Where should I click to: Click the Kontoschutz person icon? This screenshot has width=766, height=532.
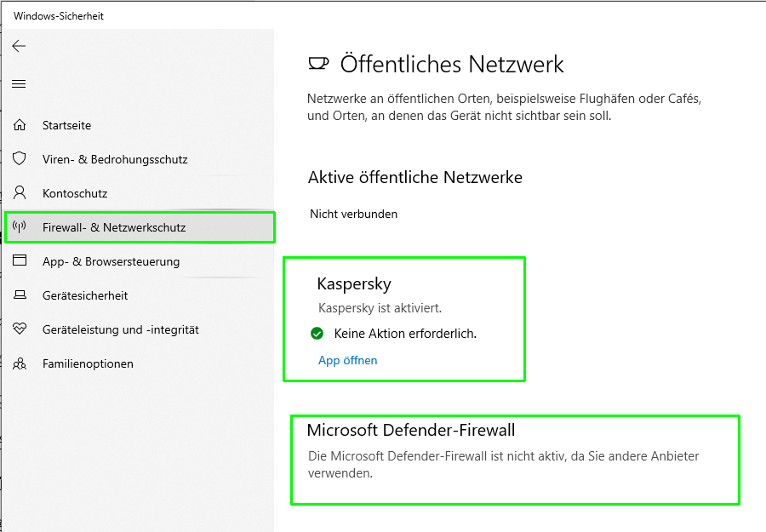click(20, 193)
